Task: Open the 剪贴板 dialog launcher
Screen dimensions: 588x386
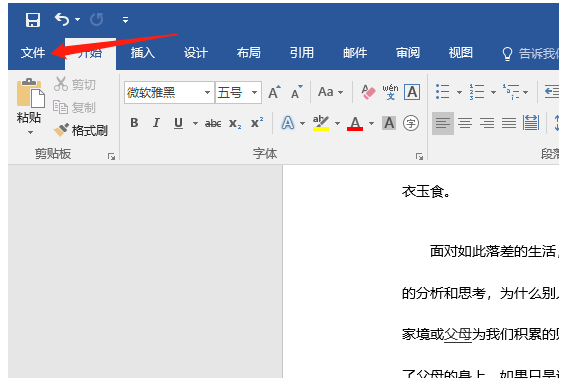Action: coord(111,156)
